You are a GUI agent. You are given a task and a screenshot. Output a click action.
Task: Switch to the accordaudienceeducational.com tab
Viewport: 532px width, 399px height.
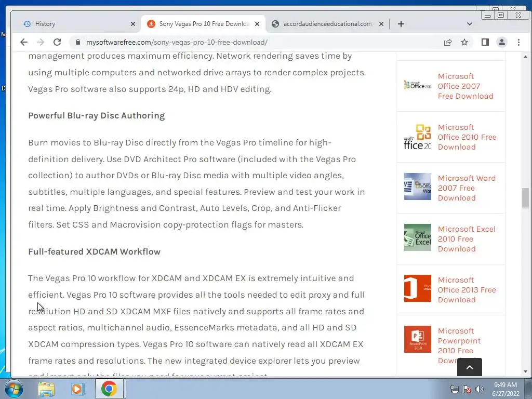pyautogui.click(x=328, y=24)
